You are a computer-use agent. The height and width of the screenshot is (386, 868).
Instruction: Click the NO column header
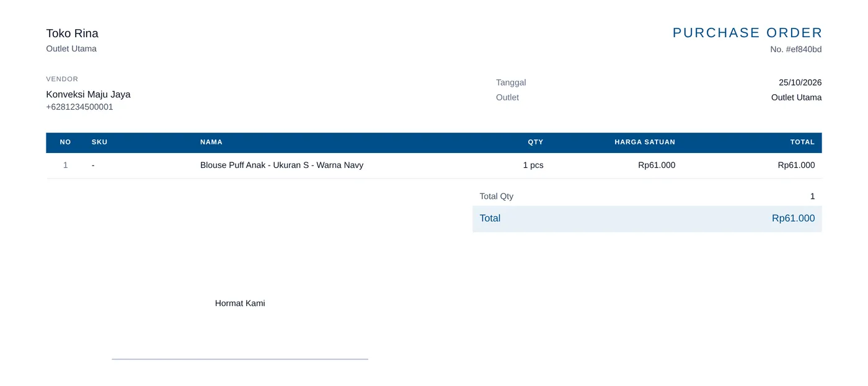click(x=65, y=143)
